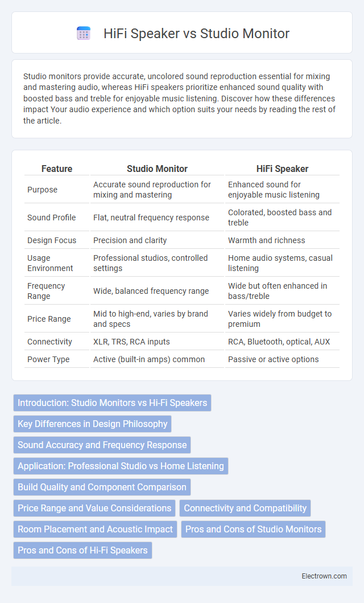Jump to Build Quality and Component Comparison

coord(102,487)
